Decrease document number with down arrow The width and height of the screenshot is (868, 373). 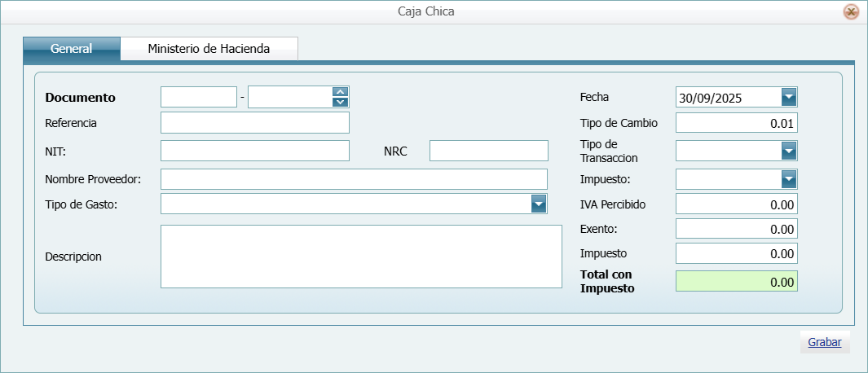tap(341, 103)
